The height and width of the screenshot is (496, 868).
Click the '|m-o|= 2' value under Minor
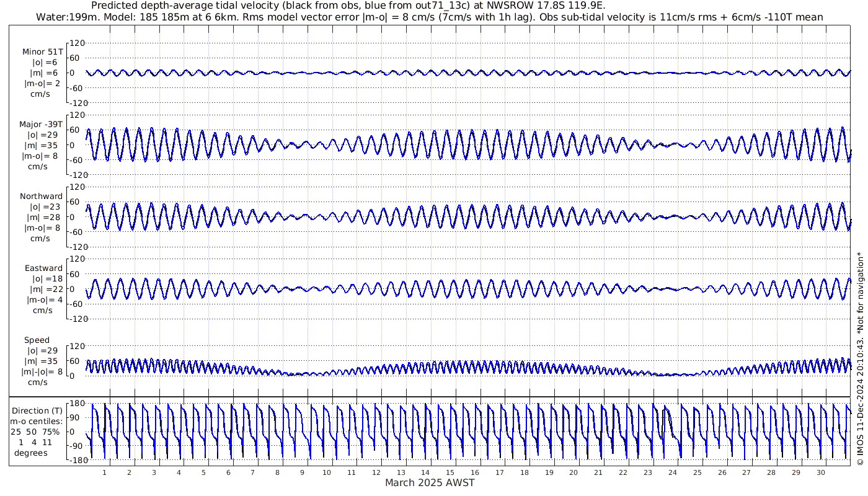point(42,84)
